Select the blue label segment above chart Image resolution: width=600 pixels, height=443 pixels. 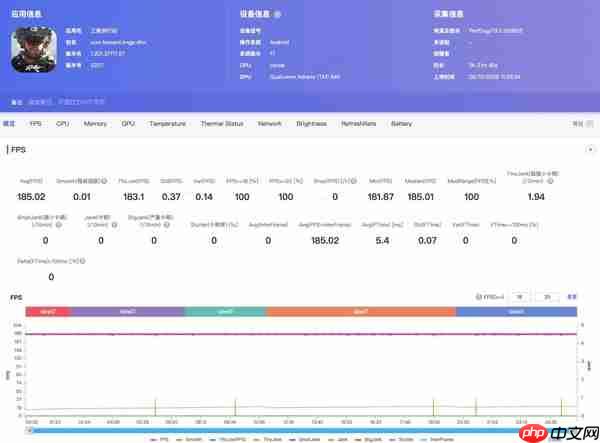point(516,312)
